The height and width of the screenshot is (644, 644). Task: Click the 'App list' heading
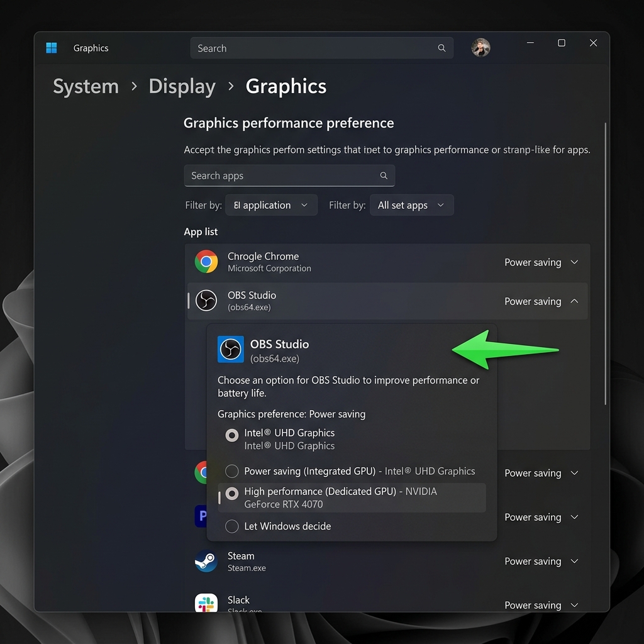201,231
